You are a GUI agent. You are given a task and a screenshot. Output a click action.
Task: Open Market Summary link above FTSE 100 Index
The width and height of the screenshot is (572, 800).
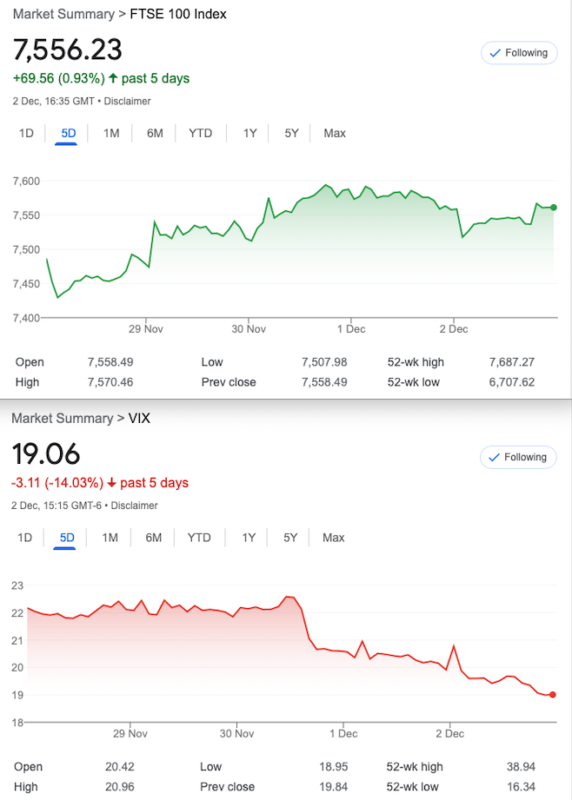[64, 14]
